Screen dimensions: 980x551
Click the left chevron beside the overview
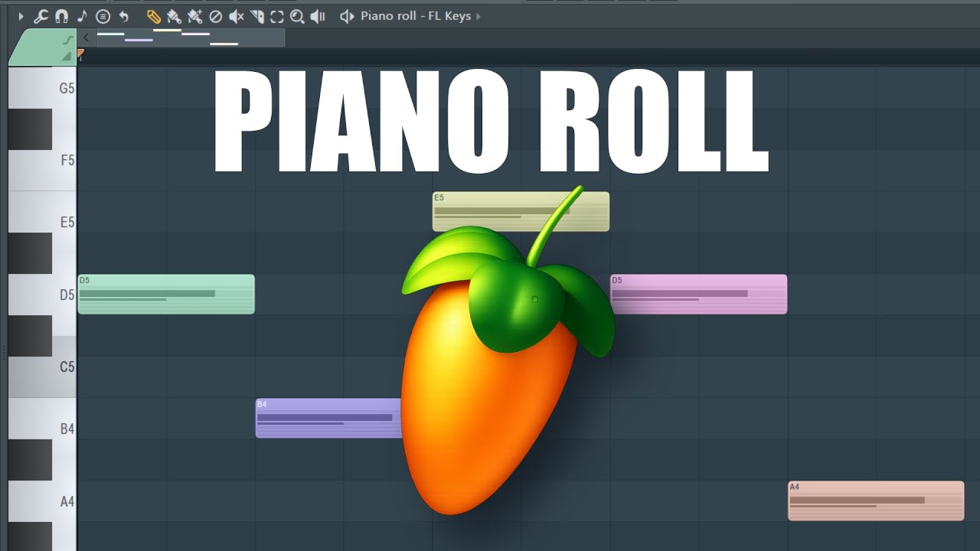(x=87, y=37)
